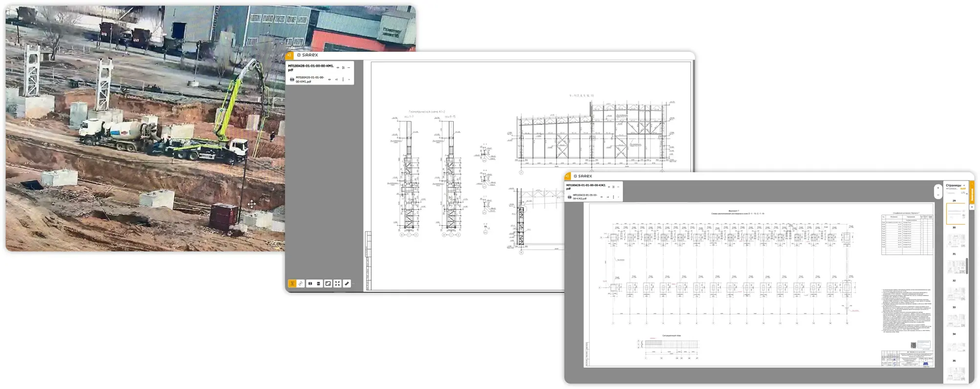This screenshot has width=980, height=389.
Task: Open three-dot menu for KM1.pdf item
Action: point(343,79)
